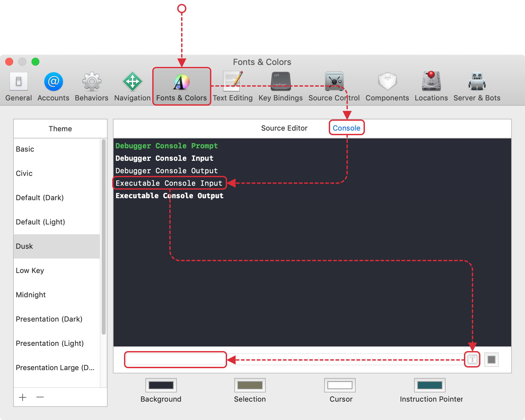The height and width of the screenshot is (420, 525).
Task: Click the text color well beside font picker
Action: tap(492, 360)
